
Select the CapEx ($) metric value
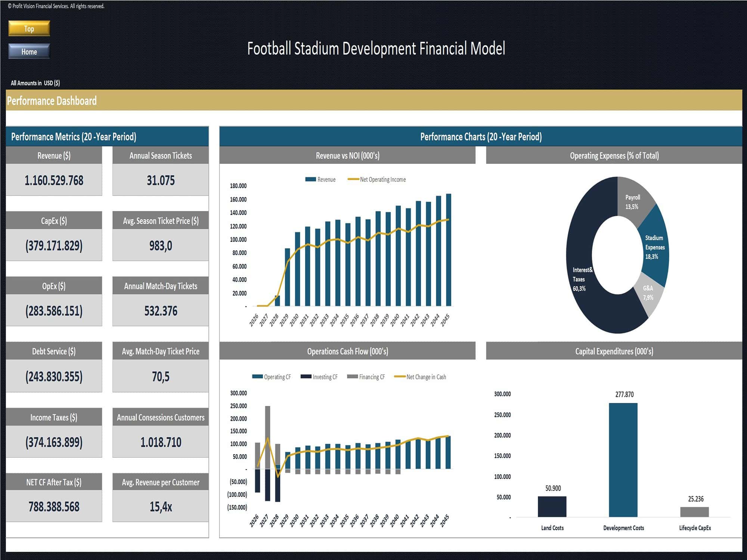(54, 245)
